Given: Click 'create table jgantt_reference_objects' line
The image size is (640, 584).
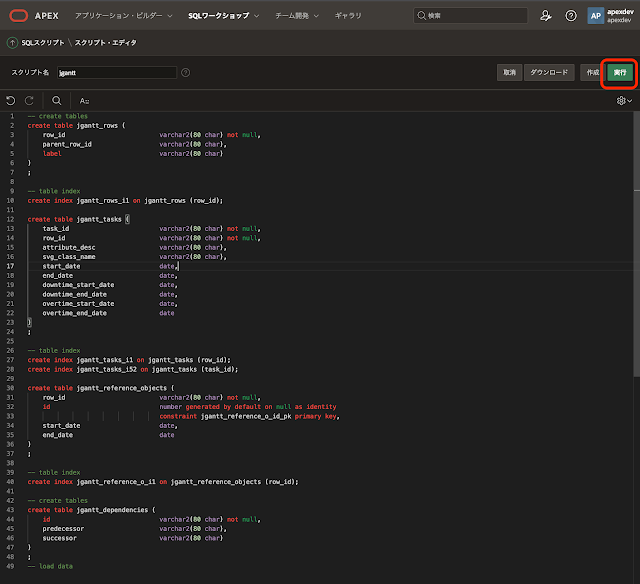Looking at the screenshot, I should click(101, 388).
